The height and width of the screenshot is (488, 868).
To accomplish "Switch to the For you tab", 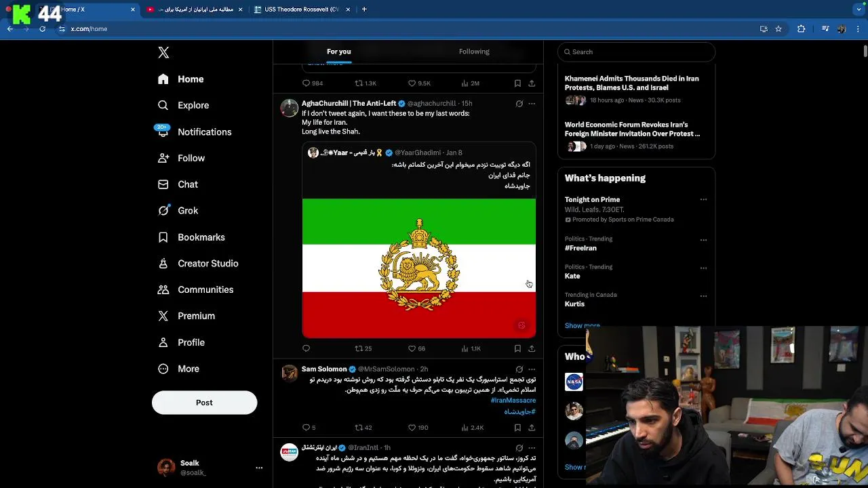I will pos(338,52).
